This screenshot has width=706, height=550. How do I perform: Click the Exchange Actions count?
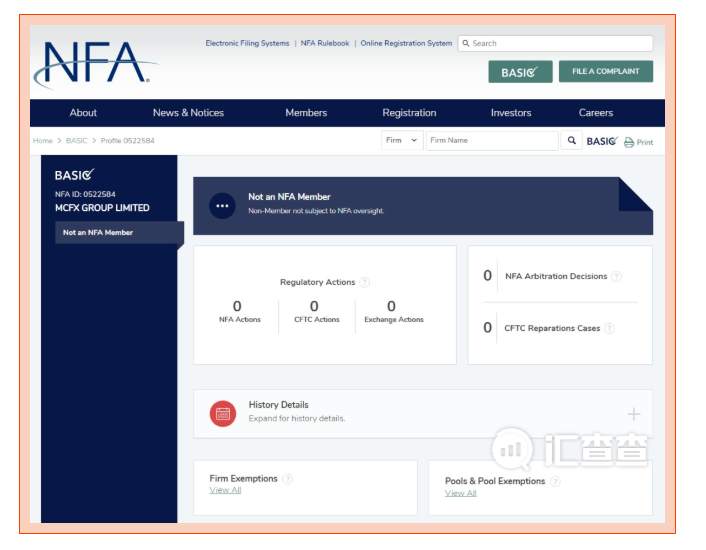(x=391, y=306)
